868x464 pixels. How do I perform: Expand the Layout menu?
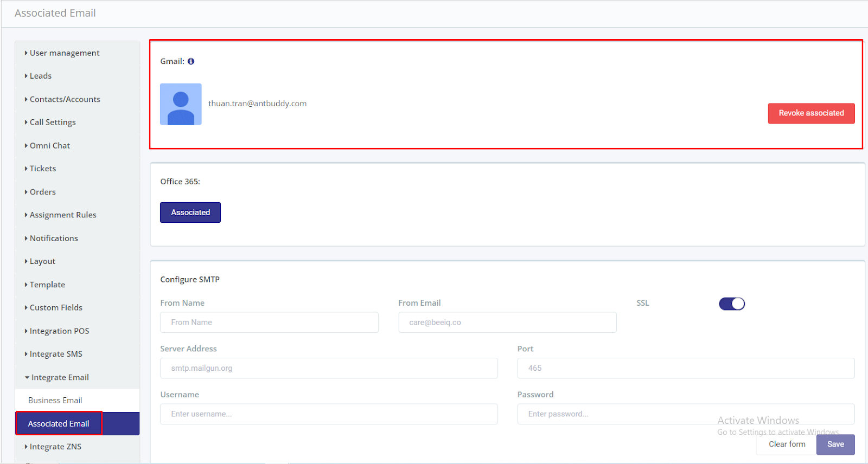(77, 261)
